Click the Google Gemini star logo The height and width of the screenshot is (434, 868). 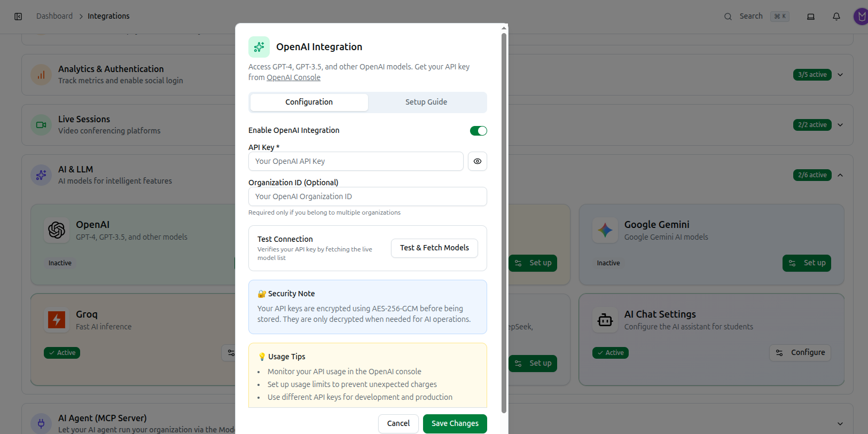coord(605,230)
